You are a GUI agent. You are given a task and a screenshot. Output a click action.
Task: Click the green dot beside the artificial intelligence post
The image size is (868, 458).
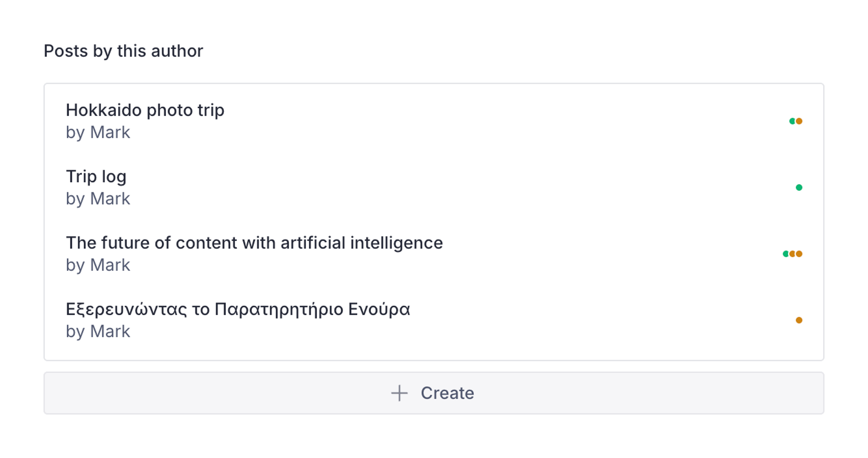coord(786,254)
